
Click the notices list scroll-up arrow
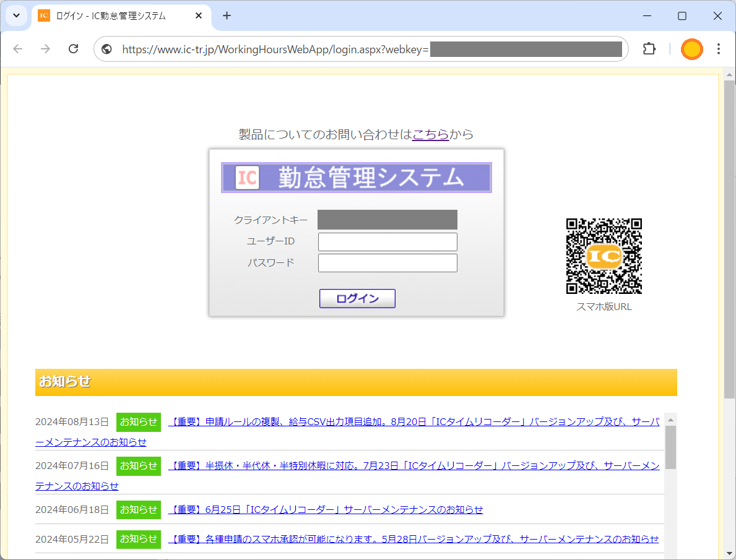671,420
